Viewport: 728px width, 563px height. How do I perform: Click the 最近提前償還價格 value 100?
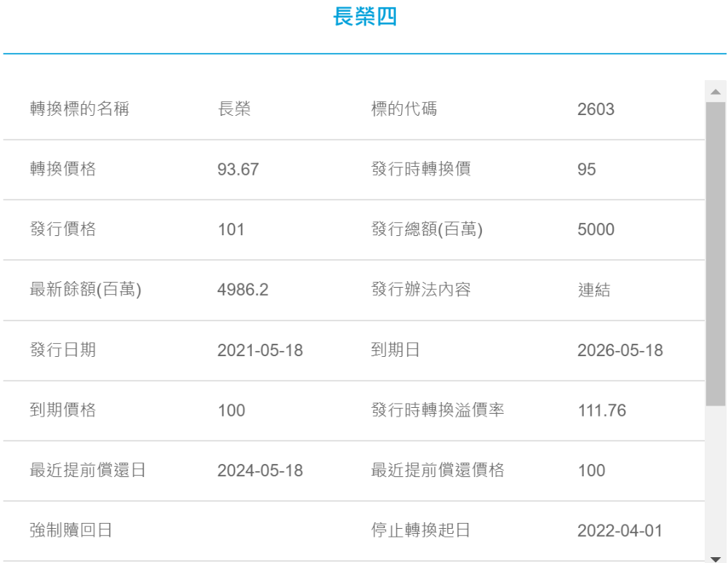[591, 471]
